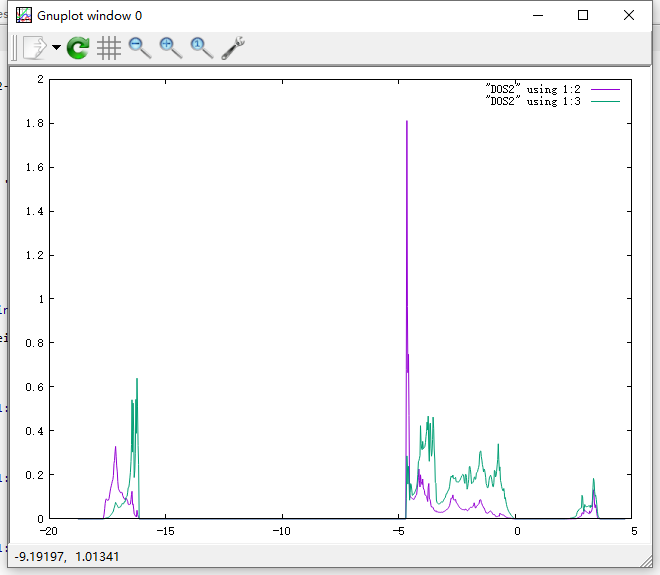This screenshot has width=660, height=575.
Task: Click the zoom out magnifier icon
Action: (140, 48)
